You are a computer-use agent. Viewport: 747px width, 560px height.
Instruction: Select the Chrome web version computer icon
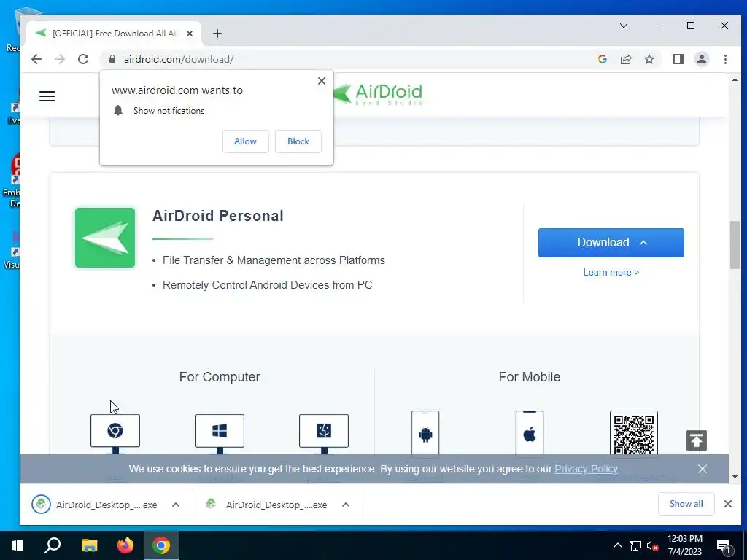[115, 433]
